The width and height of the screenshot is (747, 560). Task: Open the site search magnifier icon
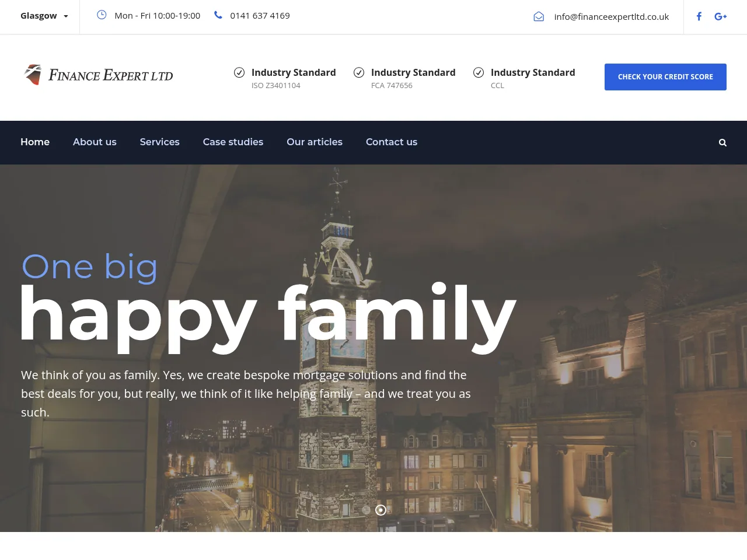[x=722, y=142]
